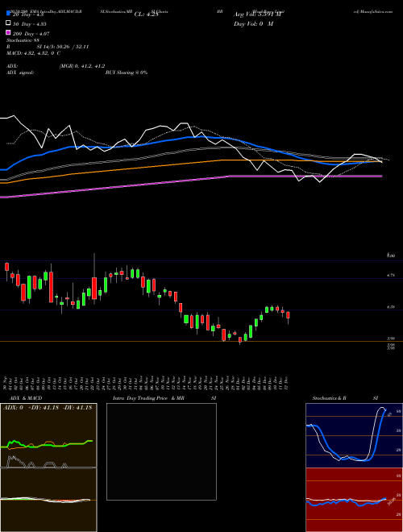Click the 'BUY Slowing @ 0%' signal text
403x532 pixels.
pyautogui.click(x=127, y=73)
